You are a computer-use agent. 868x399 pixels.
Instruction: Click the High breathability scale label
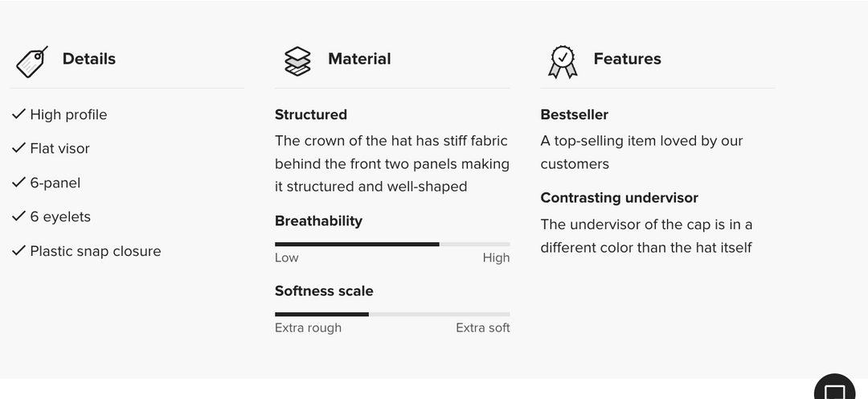click(496, 257)
